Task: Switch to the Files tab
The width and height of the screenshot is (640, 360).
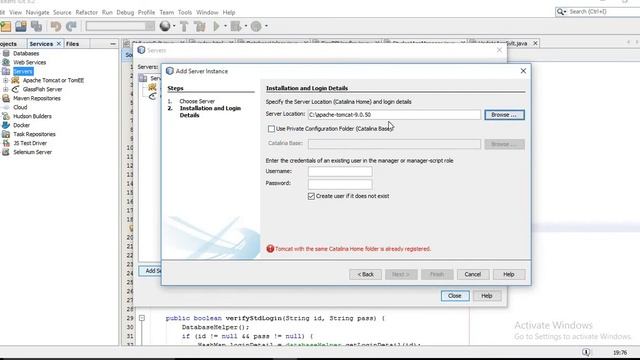Action: coord(72,44)
